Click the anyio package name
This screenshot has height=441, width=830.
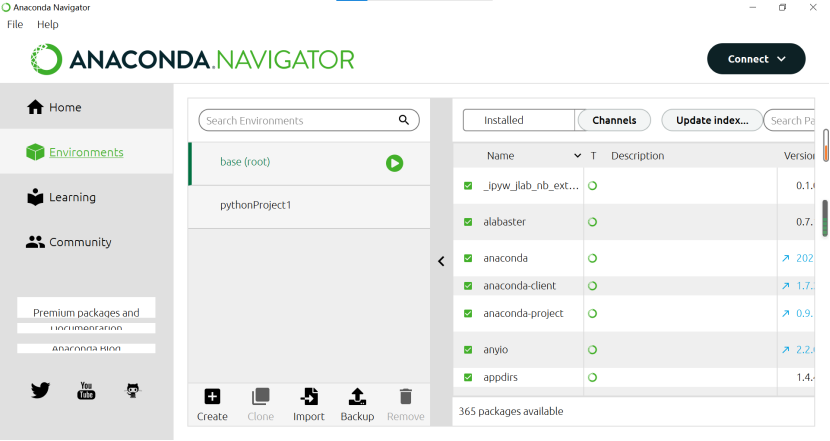coord(495,349)
